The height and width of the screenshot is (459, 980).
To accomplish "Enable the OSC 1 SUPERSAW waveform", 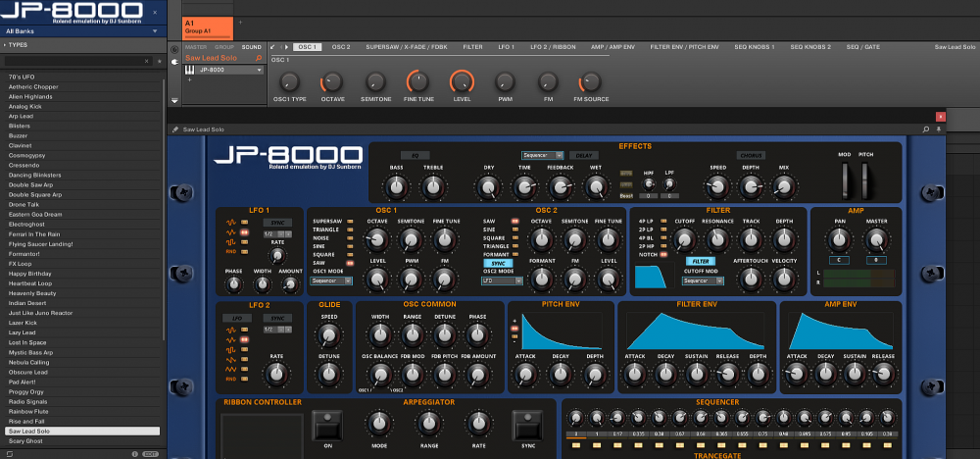I will pos(350,222).
